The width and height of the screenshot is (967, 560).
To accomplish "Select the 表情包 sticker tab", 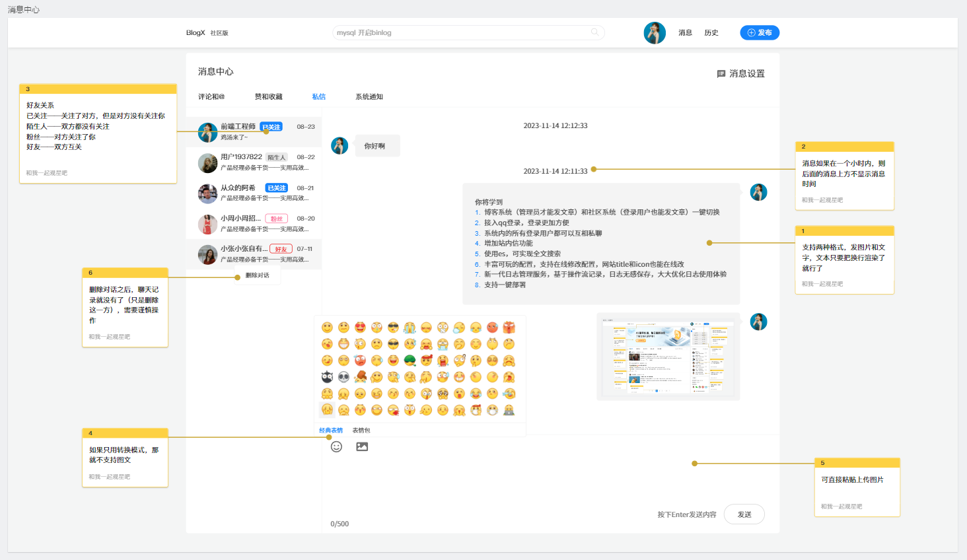I will tap(361, 431).
